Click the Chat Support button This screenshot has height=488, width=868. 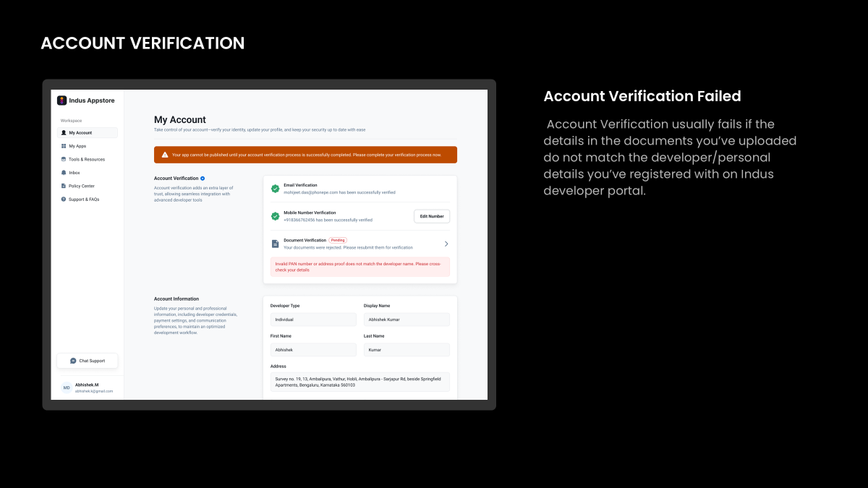[x=88, y=361]
